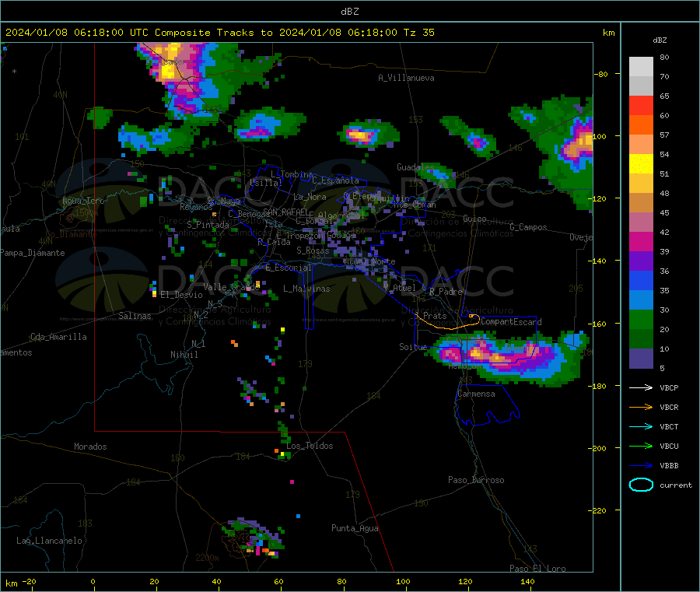Click the Reyunos map label
The height and width of the screenshot is (592, 700).
click(196, 207)
